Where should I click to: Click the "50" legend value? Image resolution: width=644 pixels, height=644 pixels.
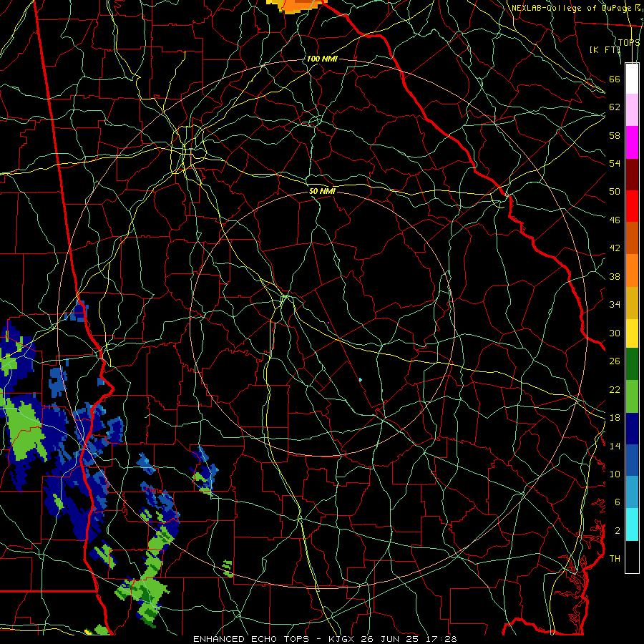coord(615,192)
